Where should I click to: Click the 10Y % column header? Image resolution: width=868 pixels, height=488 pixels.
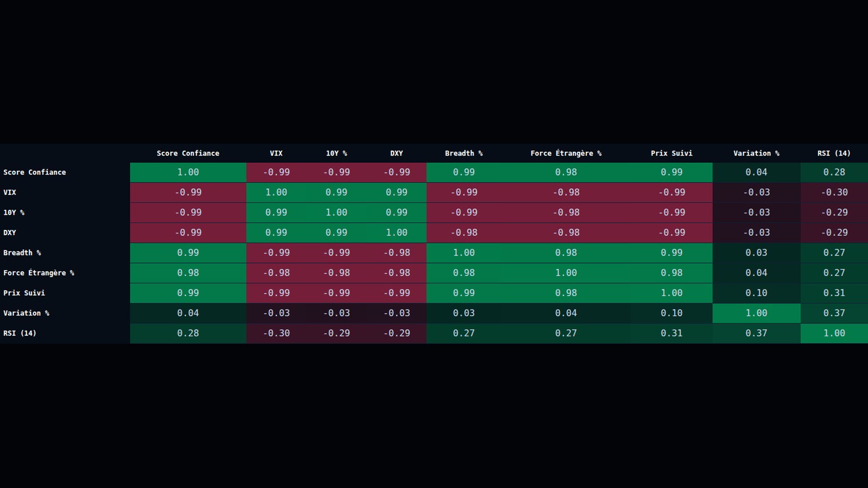point(336,153)
